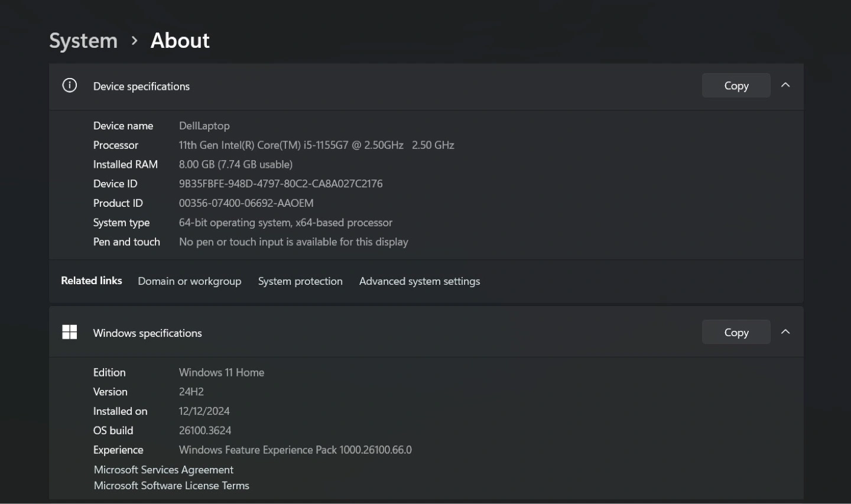Screen dimensions: 851x504
Task: Click the Product ID value text
Action: 246,203
